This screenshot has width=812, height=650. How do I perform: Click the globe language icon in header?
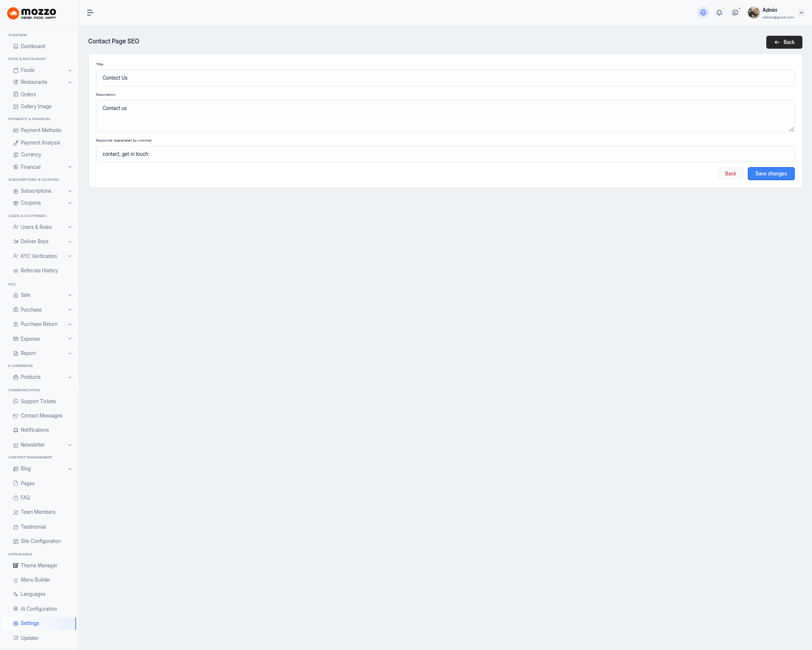point(703,12)
